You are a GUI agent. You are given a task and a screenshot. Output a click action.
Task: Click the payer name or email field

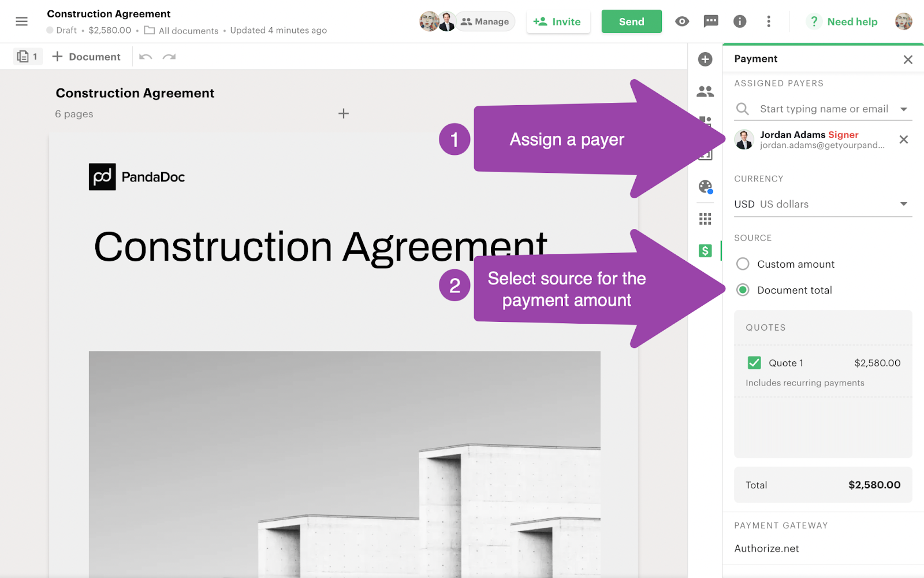[x=824, y=109]
